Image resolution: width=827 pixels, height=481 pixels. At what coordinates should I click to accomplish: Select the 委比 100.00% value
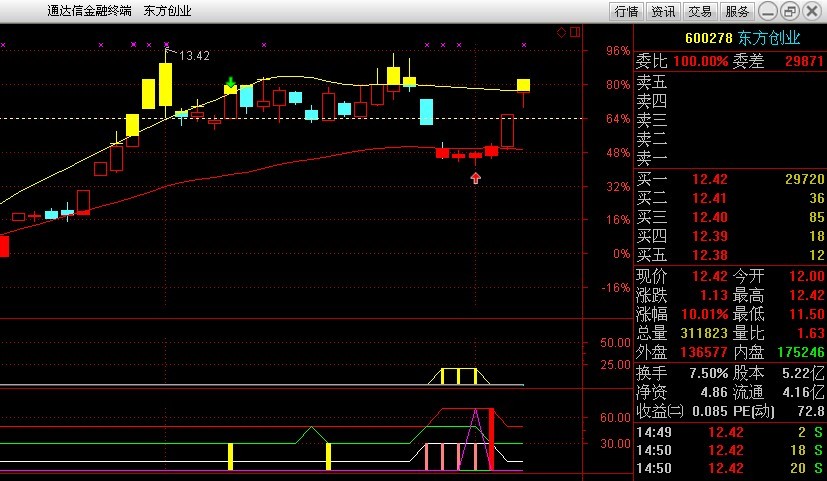click(x=701, y=61)
